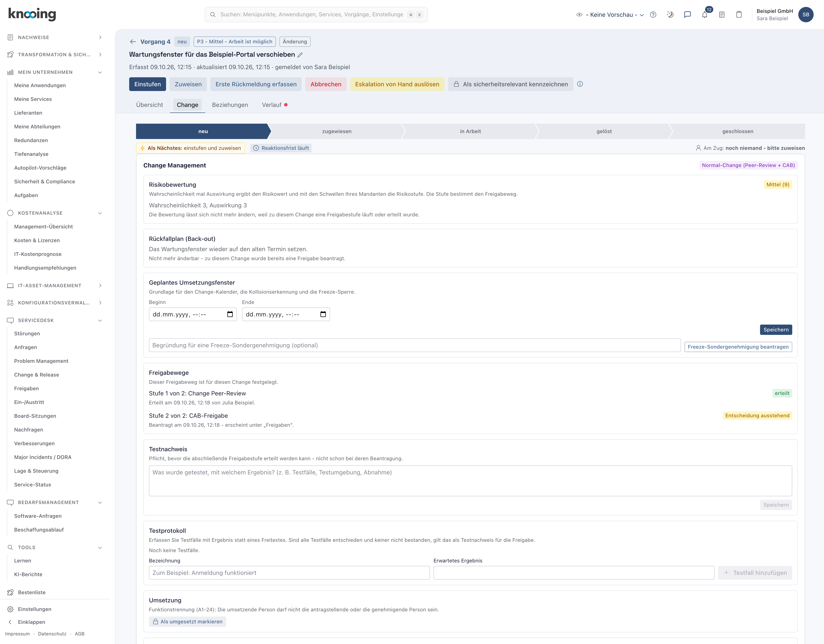Image resolution: width=824 pixels, height=644 pixels.
Task: Expand the IT-Asset-Management section
Action: tap(100, 286)
